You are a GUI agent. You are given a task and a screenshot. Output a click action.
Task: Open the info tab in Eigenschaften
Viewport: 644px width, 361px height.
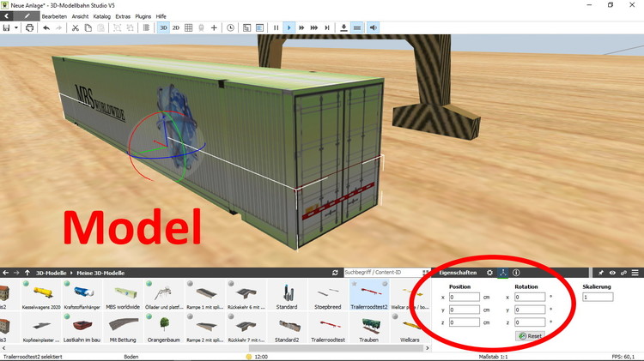coord(516,273)
